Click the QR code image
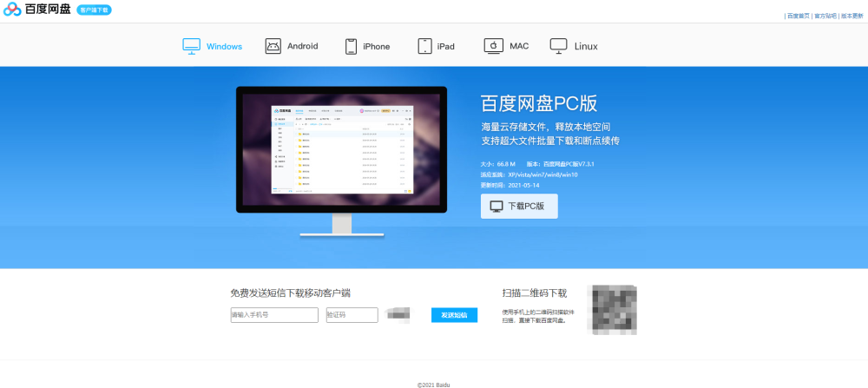Viewport: 868px width, 388px height. [x=612, y=309]
